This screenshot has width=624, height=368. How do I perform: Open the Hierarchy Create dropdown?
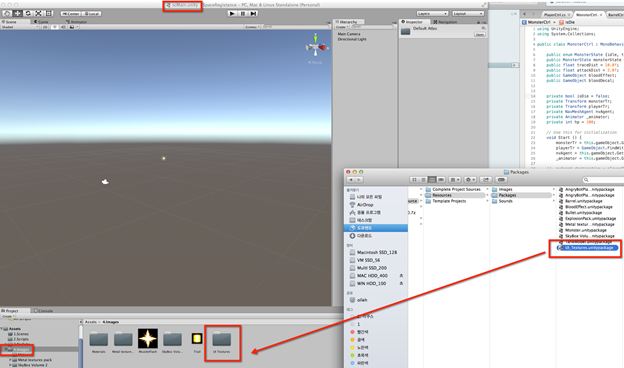coord(341,27)
